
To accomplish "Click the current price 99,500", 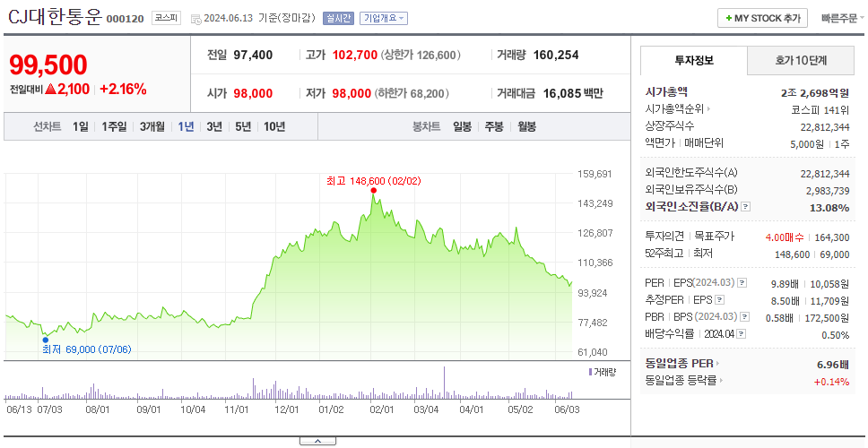I will point(48,65).
